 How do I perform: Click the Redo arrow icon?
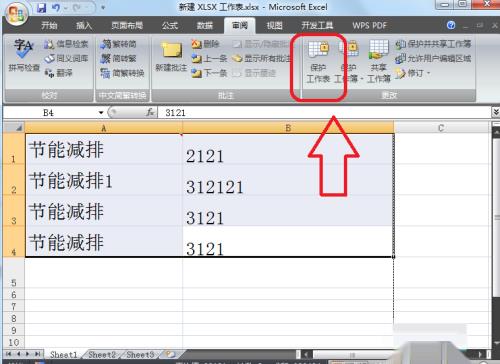tap(77, 7)
